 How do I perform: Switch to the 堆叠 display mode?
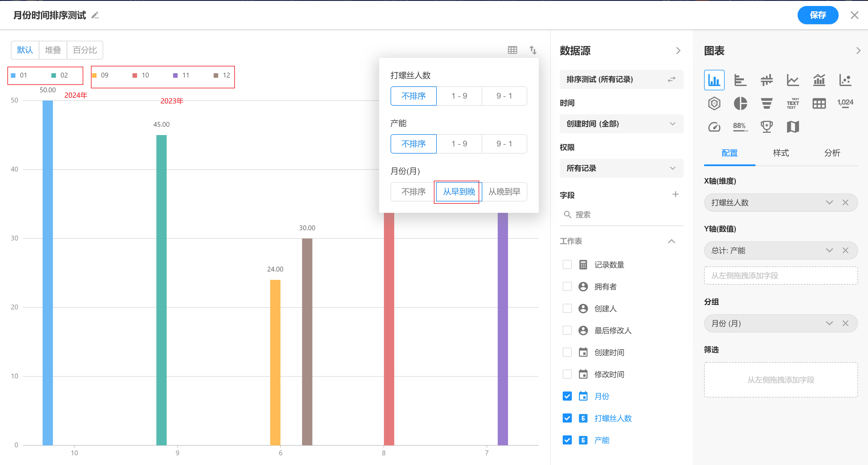[53, 50]
